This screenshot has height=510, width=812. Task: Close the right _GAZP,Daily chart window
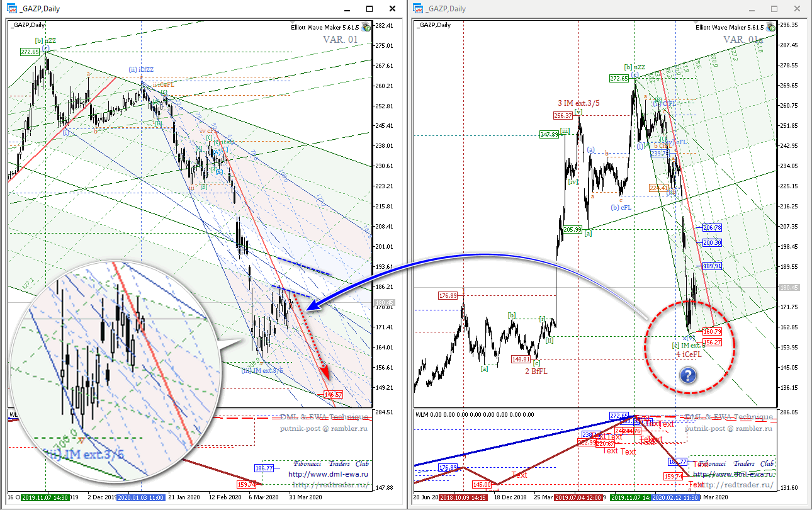tap(796, 9)
